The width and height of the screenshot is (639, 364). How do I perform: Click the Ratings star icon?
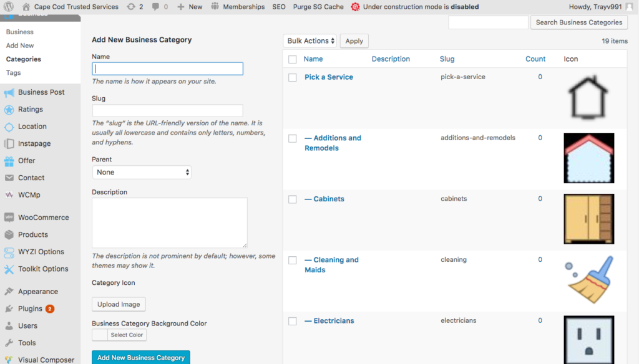tap(9, 110)
